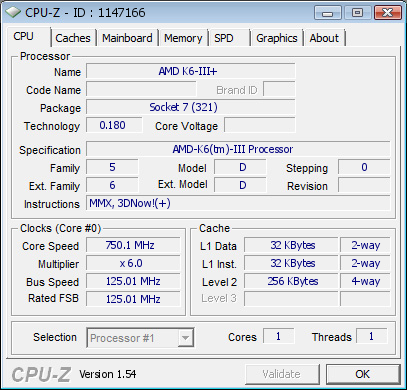Click the L1 Data size 32 KBytes

click(291, 245)
